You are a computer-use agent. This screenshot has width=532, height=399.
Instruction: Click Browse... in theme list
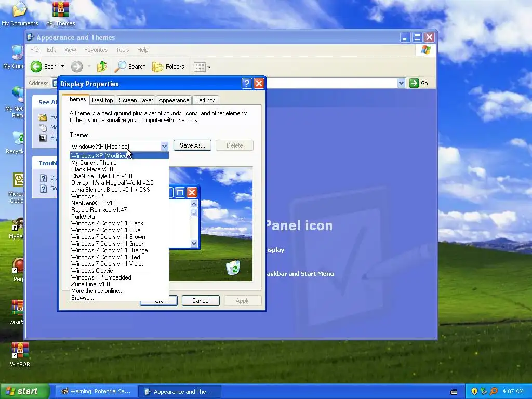119,298
